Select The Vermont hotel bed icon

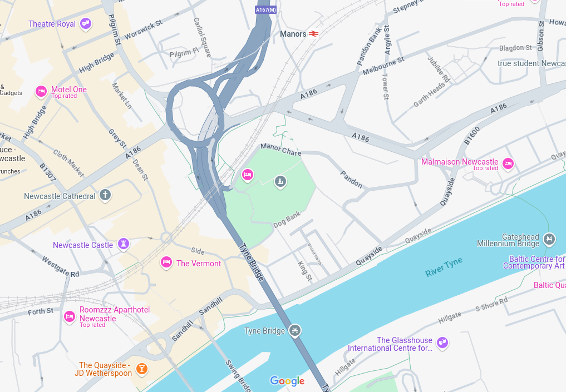click(x=166, y=262)
